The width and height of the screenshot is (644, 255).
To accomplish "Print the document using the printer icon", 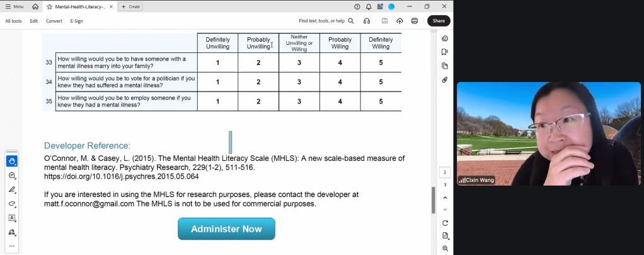I will pos(415,21).
